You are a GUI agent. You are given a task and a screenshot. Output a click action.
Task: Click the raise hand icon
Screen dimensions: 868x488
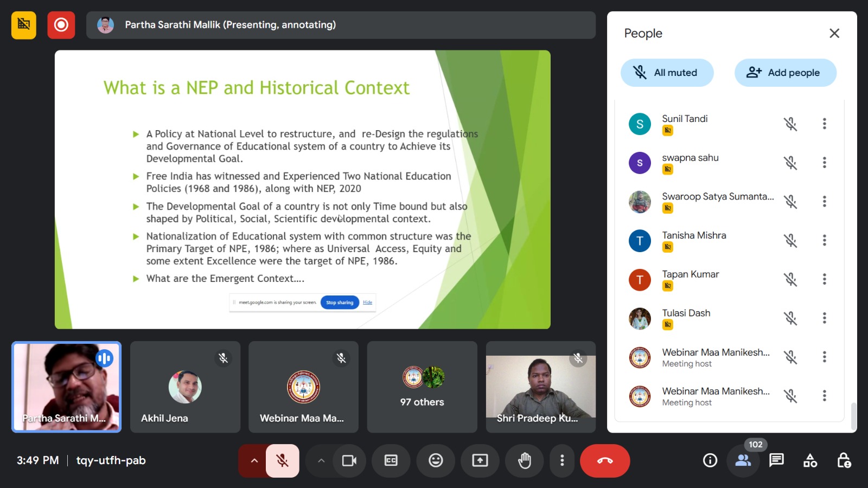[x=524, y=461]
